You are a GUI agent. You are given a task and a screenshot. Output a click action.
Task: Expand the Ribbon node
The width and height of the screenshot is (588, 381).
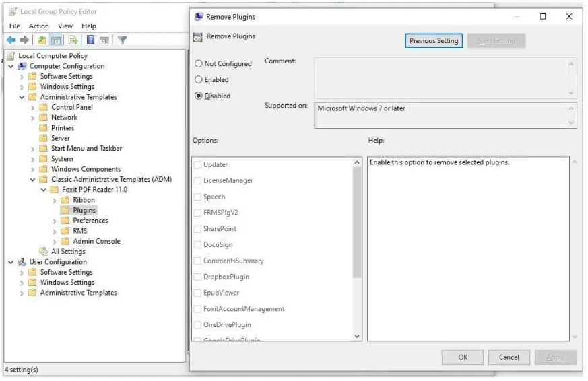pyautogui.click(x=55, y=201)
